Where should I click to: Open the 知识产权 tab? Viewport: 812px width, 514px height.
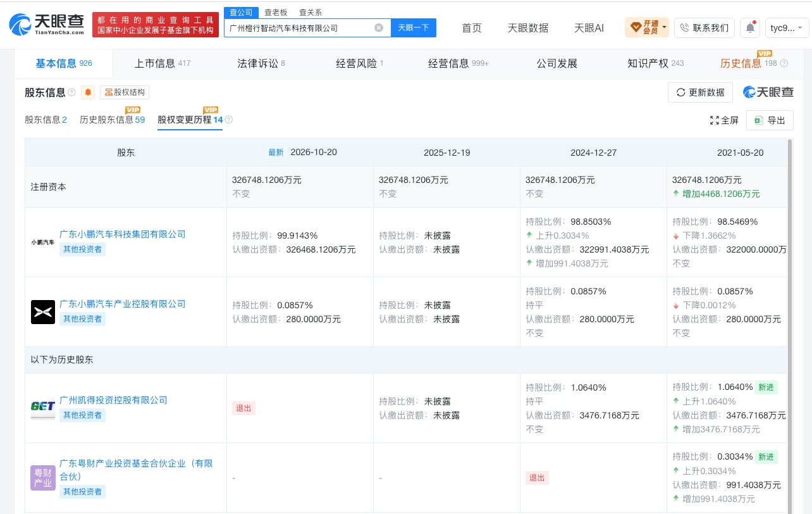pos(656,63)
